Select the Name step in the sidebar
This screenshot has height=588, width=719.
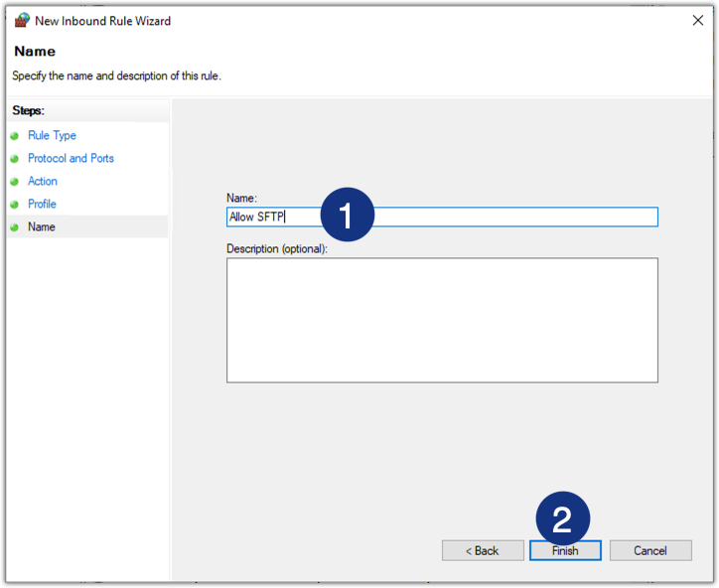[42, 227]
